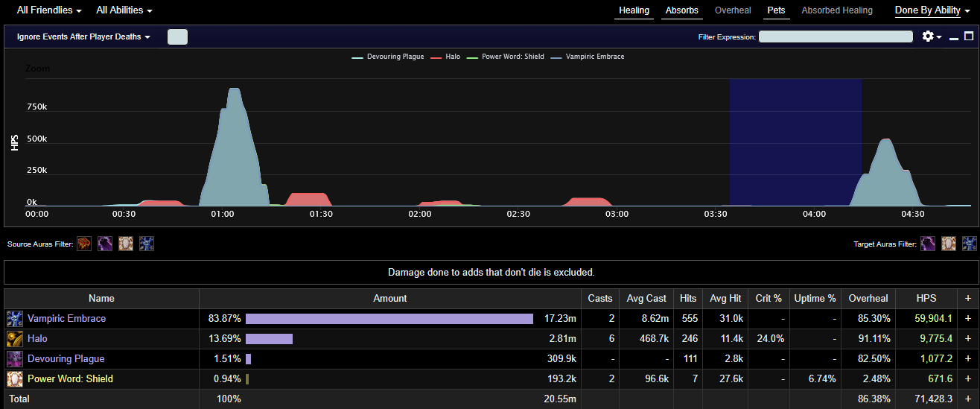Click the Halo spell icon in the table
The height and width of the screenshot is (409, 980).
click(14, 339)
